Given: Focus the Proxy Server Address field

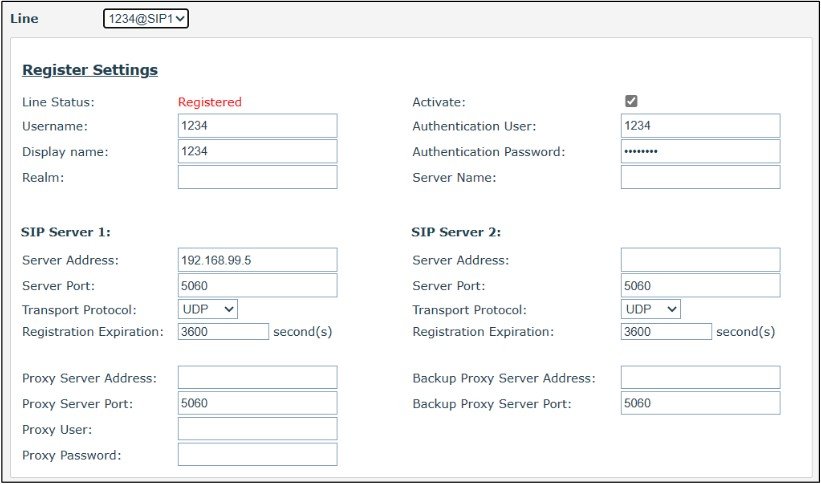Looking at the screenshot, I should (x=257, y=378).
